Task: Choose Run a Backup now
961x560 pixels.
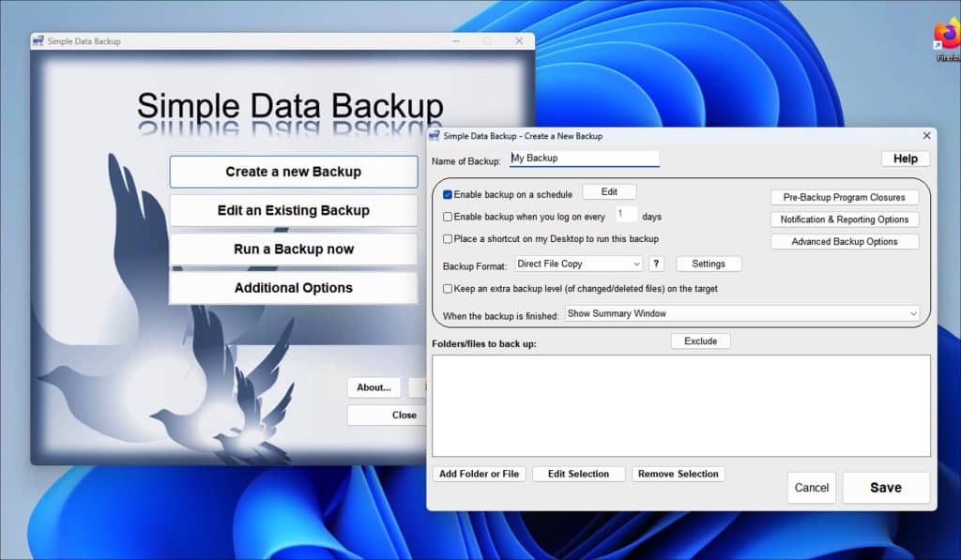Action: [293, 250]
